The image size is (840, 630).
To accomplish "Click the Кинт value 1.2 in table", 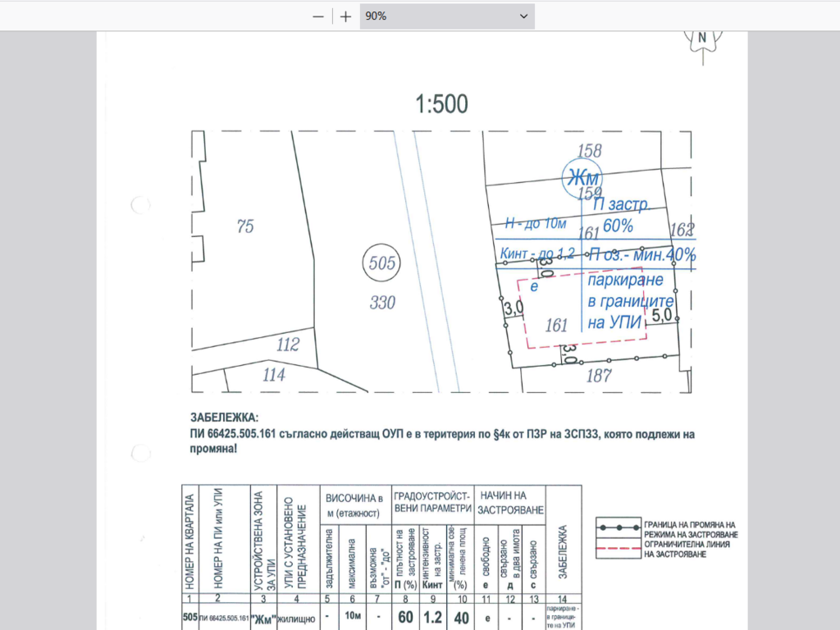I will 432,618.
